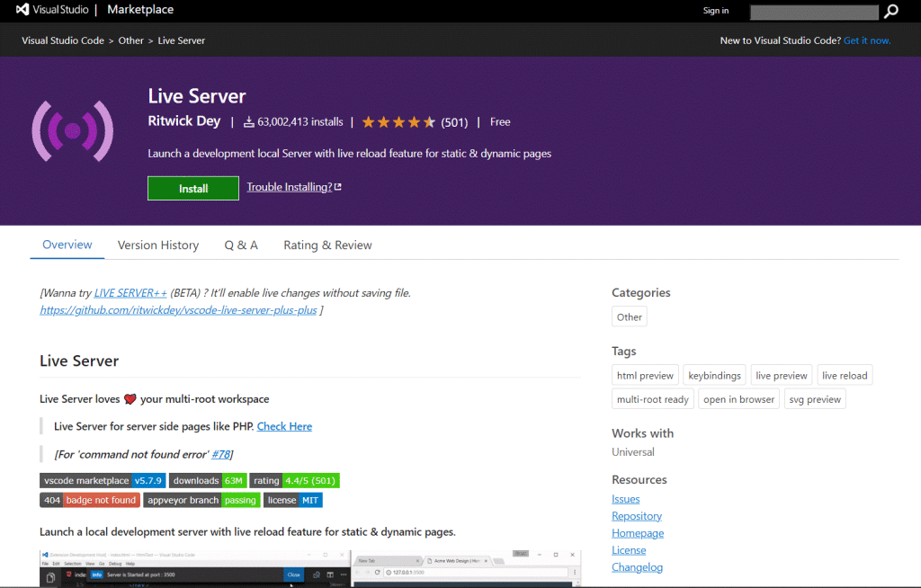Click the search magnifier icon
This screenshot has width=921, height=588.
[x=891, y=11]
